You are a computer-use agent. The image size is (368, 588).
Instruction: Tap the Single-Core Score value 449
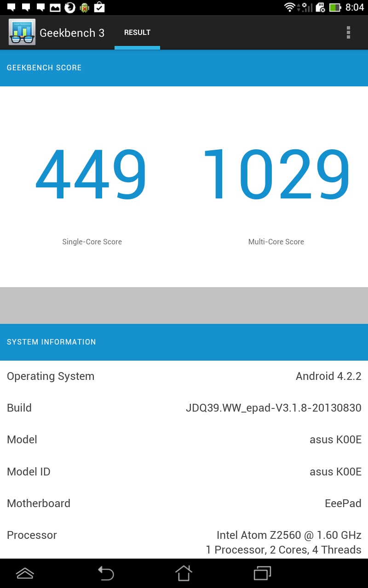[92, 175]
